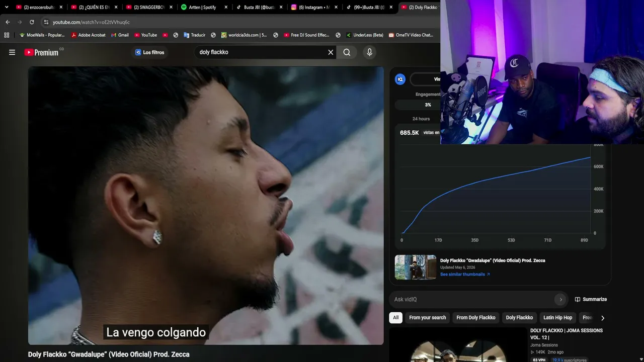Click the Summarize button
644x362 pixels.
click(591, 299)
